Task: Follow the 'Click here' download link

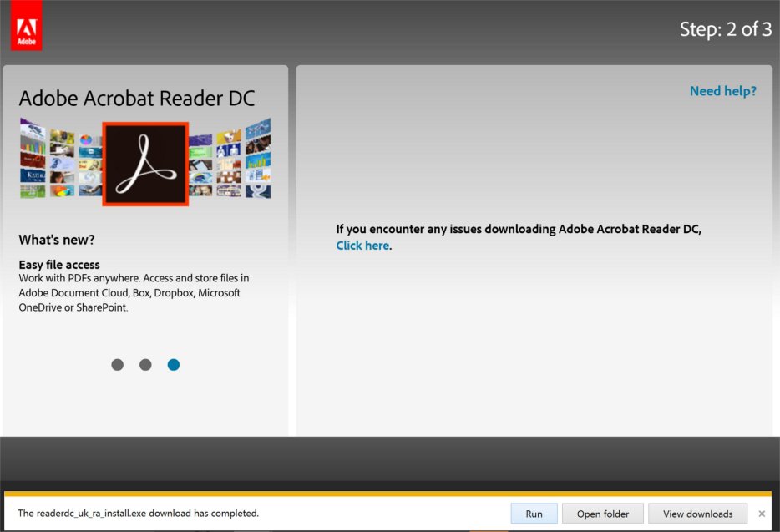Action: coord(362,246)
